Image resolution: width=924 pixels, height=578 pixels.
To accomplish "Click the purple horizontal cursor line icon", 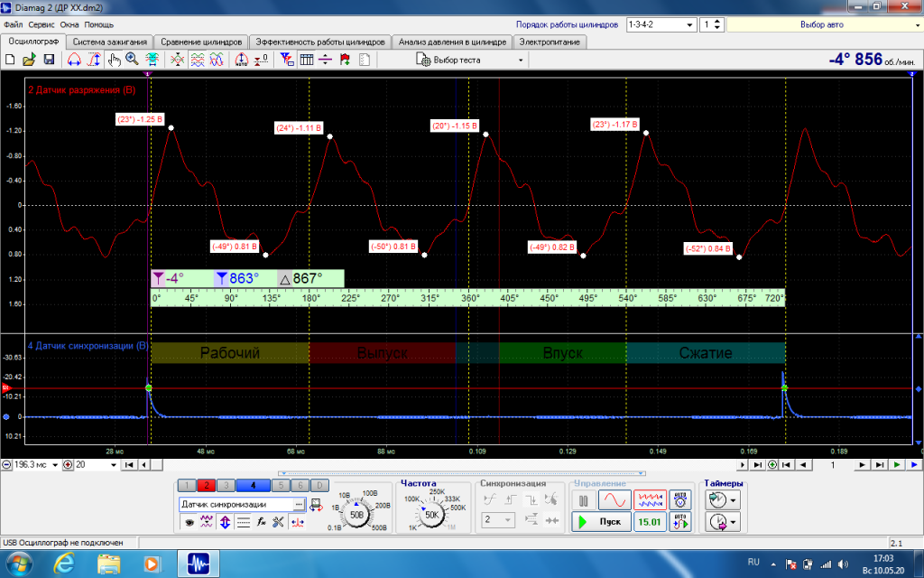I will point(325,60).
